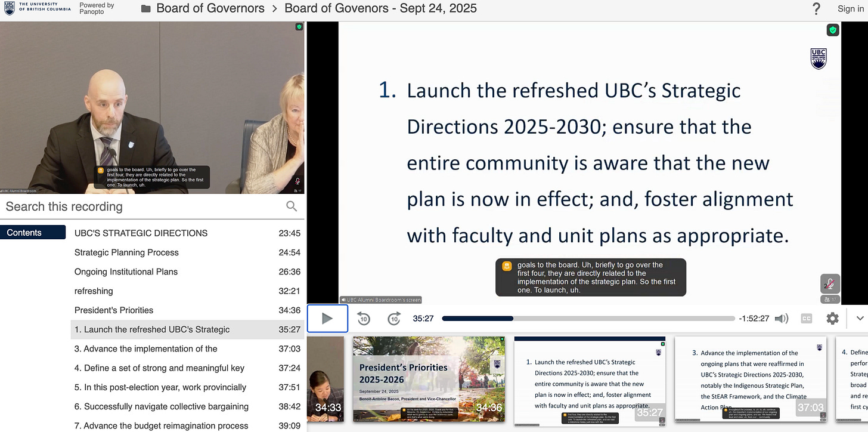Click the remaining time -1:52:27
The image size is (868, 432).
tap(754, 319)
